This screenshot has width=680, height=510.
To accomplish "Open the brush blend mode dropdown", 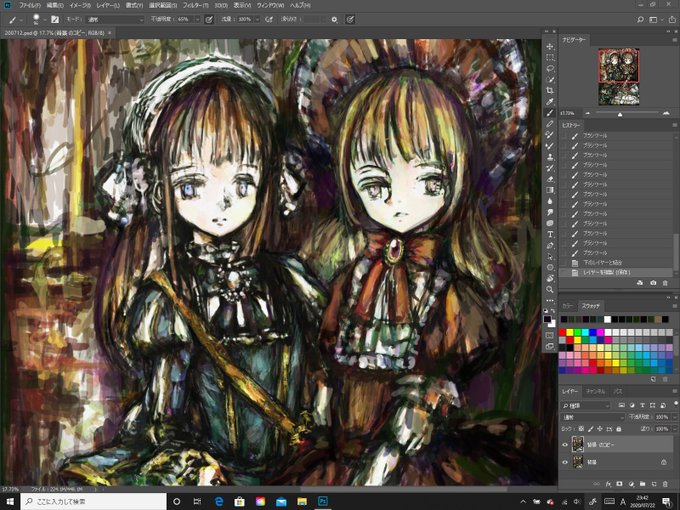I will tap(116, 20).
